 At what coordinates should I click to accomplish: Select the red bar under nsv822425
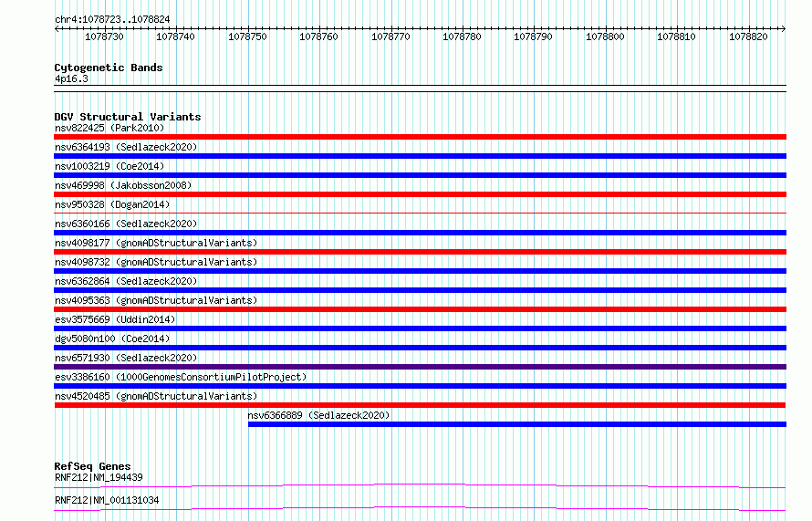tap(420, 137)
